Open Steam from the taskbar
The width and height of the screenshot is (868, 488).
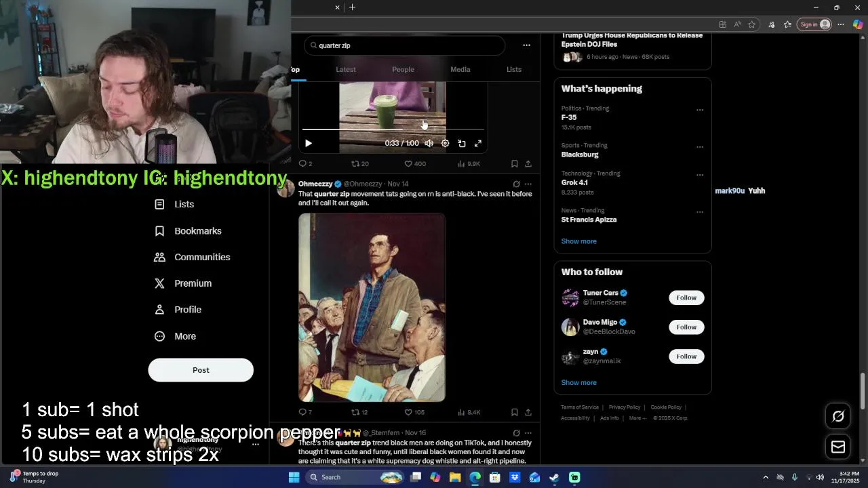click(554, 477)
